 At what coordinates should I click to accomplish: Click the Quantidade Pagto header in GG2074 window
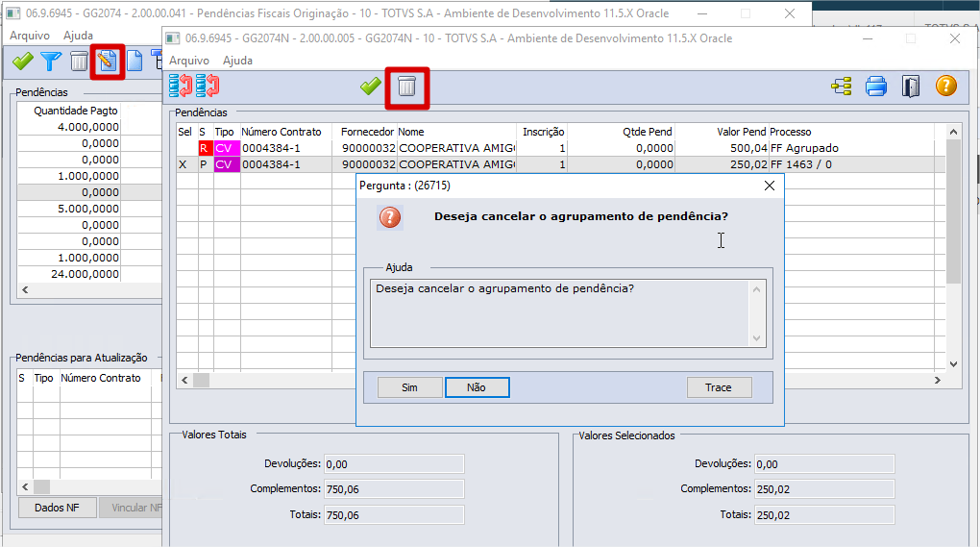[x=76, y=111]
